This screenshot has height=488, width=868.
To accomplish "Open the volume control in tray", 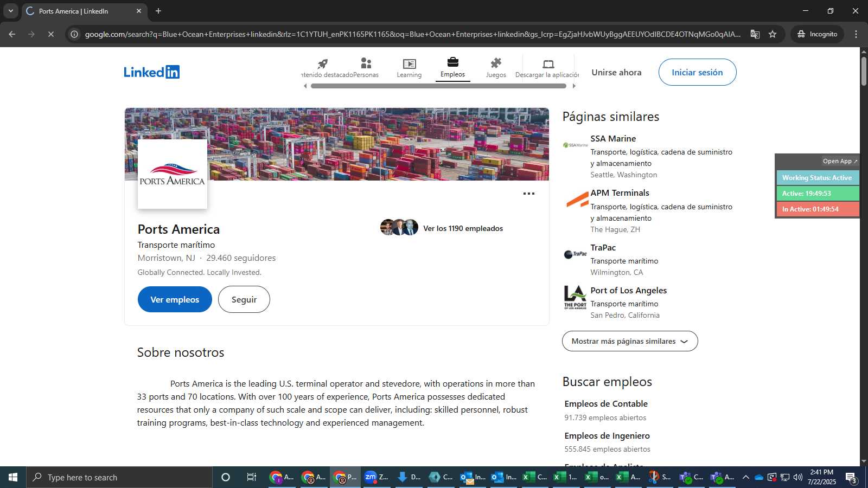I will point(797,477).
